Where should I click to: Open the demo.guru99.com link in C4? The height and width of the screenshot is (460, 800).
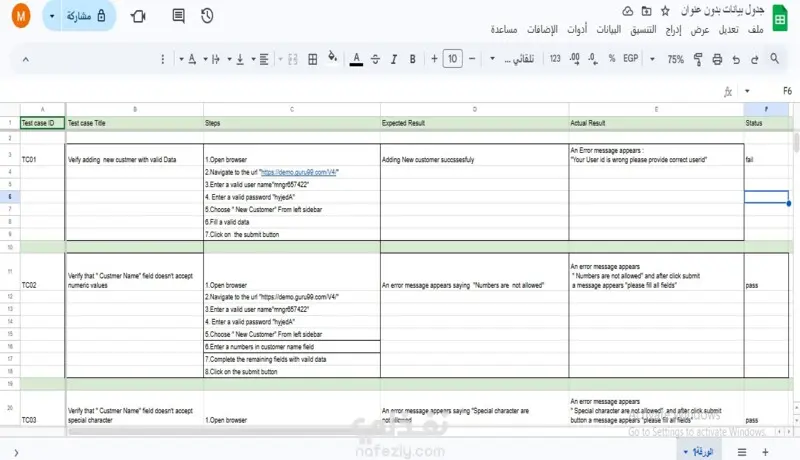pyautogui.click(x=298, y=172)
